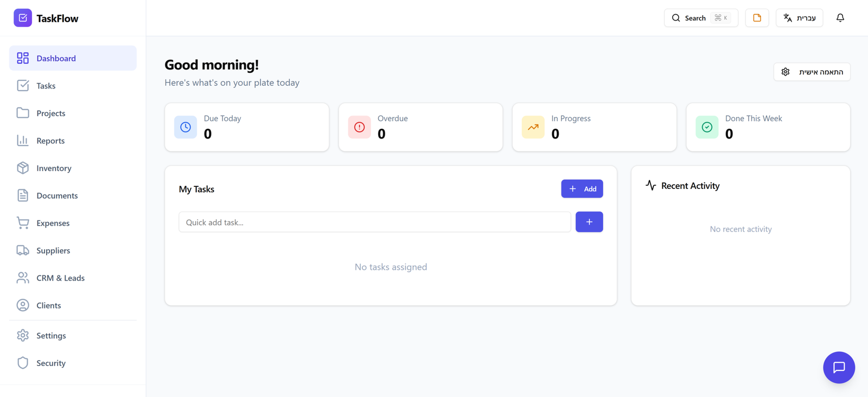The width and height of the screenshot is (868, 397).
Task: Click the In Progress trend icon
Action: (x=533, y=127)
